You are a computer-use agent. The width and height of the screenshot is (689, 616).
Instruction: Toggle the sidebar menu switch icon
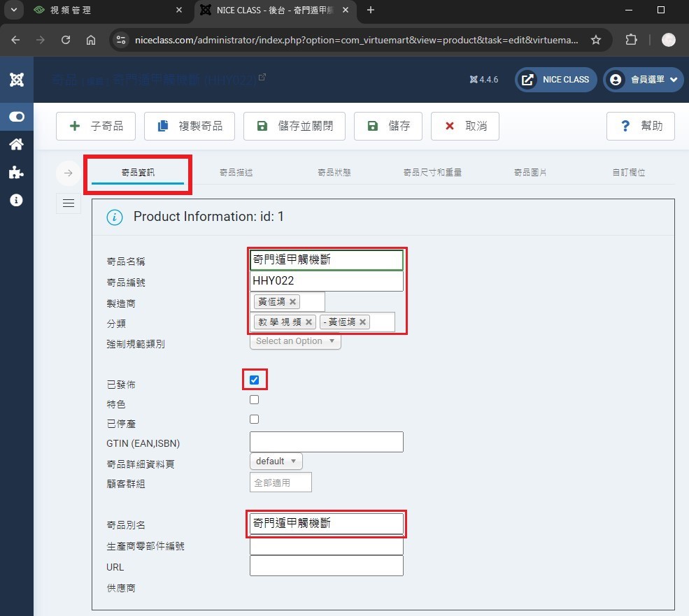point(16,117)
